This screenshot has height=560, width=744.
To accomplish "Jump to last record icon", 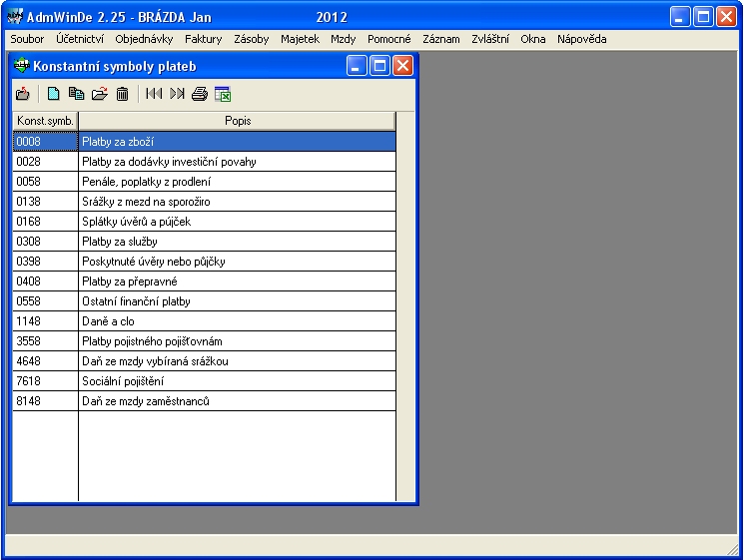I will (177, 94).
